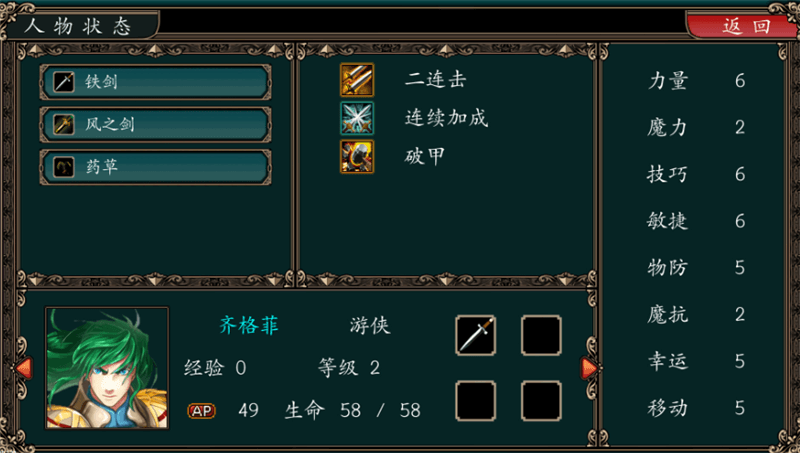Click the AP badge icon
Screen dimensions: 800x453
pos(202,411)
